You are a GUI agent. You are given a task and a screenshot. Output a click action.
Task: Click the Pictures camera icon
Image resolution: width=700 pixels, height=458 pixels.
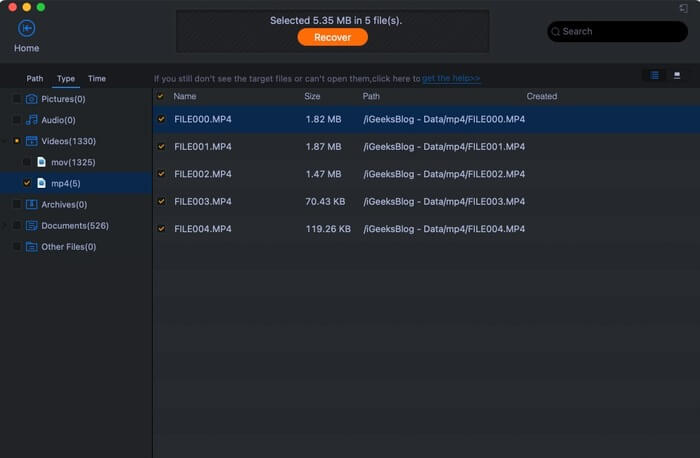pos(31,99)
